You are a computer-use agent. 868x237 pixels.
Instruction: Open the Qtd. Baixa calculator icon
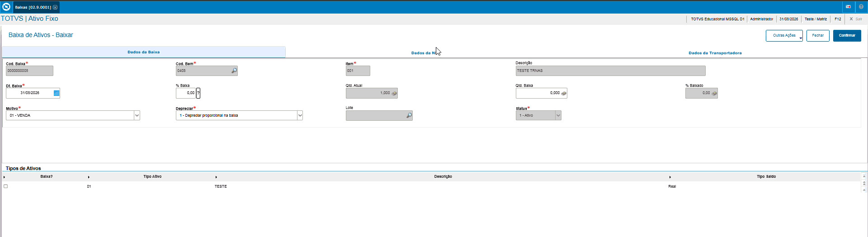click(x=564, y=93)
